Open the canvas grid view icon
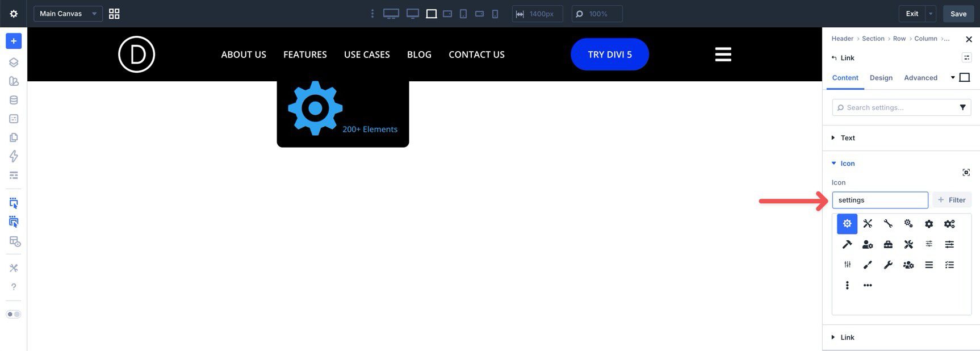The width and height of the screenshot is (980, 351). 114,14
